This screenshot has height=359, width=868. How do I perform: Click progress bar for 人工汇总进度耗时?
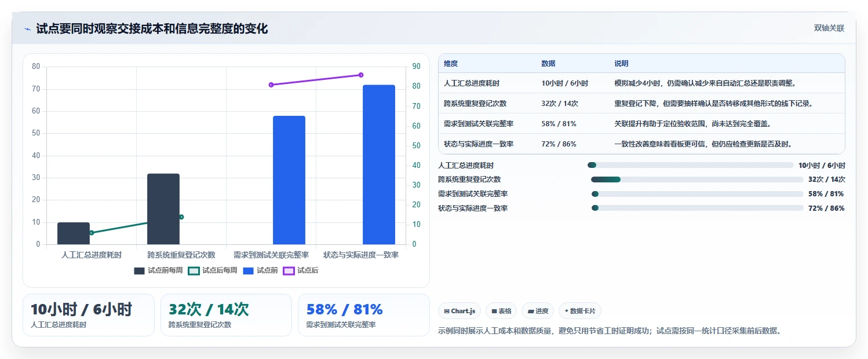pyautogui.click(x=690, y=165)
